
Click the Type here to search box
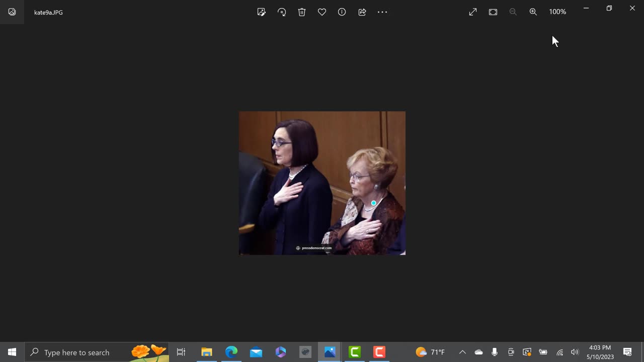[97, 352]
